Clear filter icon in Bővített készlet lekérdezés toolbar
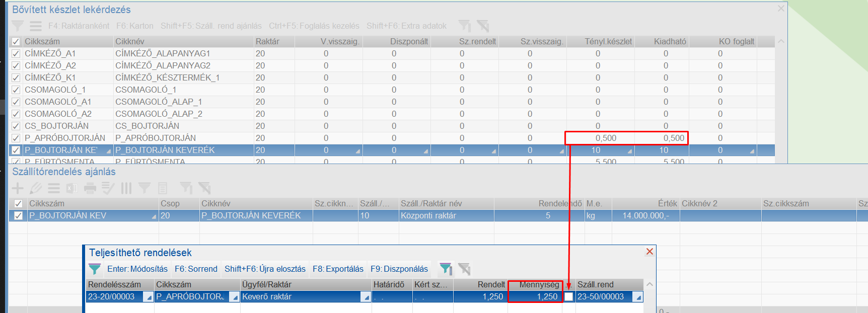Viewport: 868px width, 313px height. click(483, 26)
